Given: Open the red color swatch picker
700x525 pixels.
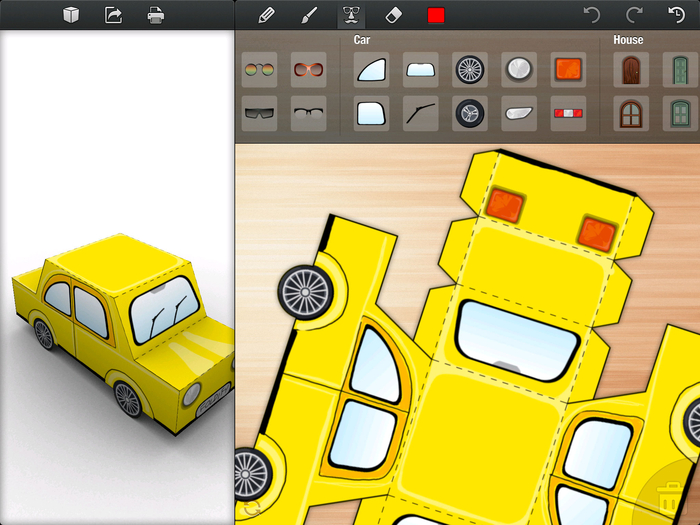Looking at the screenshot, I should 436,15.
